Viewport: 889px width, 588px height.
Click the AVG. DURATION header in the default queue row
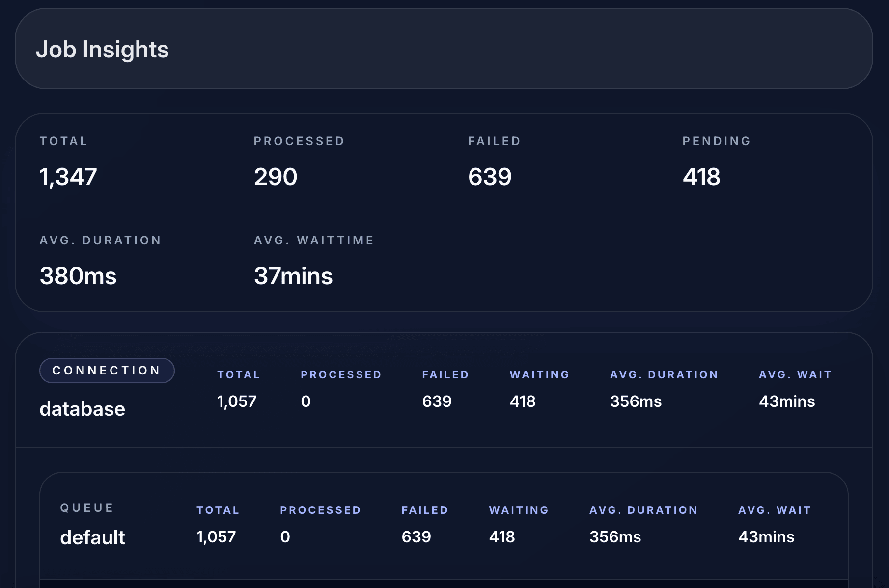pos(643,510)
